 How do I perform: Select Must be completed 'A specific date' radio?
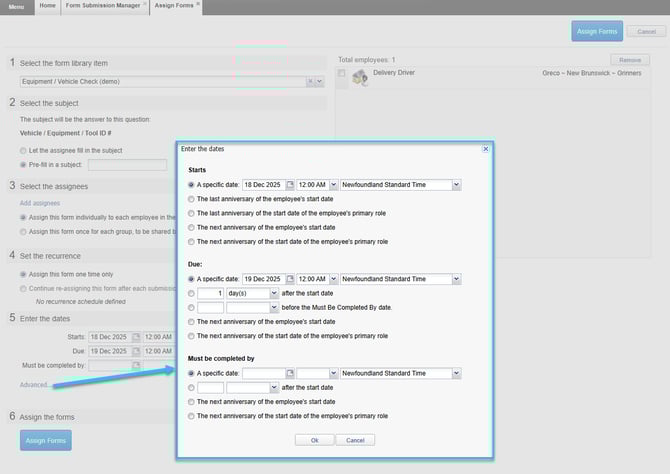[x=191, y=373]
